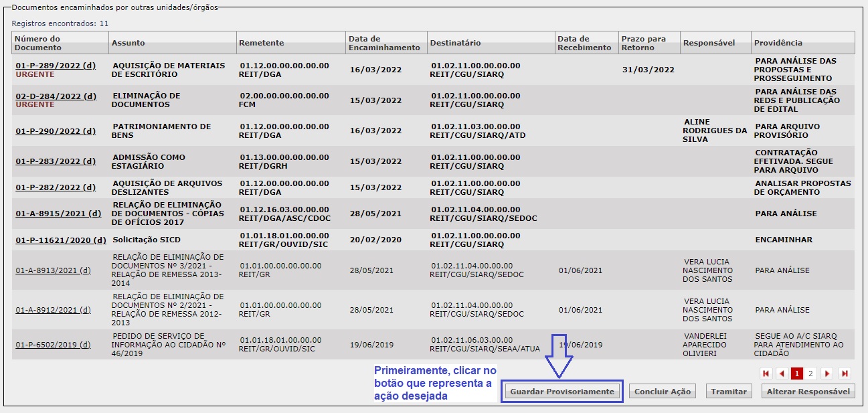Select subject PATRIMONIAMENTO DE BENS
868x413 pixels.
click(x=161, y=131)
